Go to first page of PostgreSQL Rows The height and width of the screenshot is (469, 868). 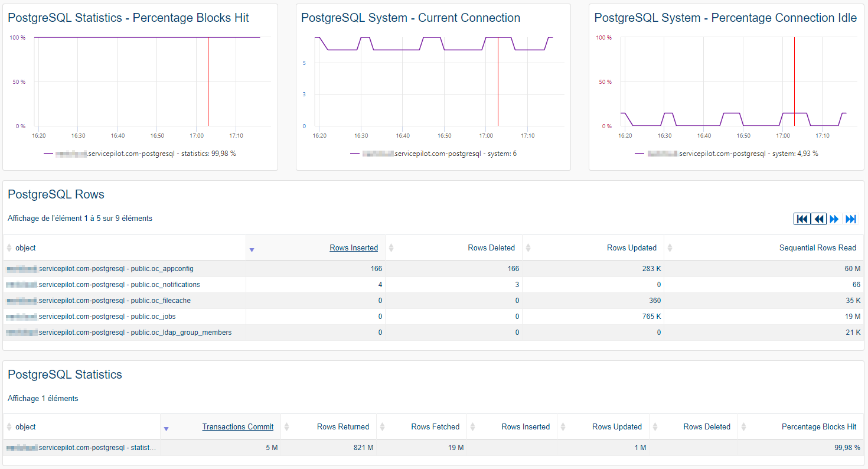(x=802, y=219)
